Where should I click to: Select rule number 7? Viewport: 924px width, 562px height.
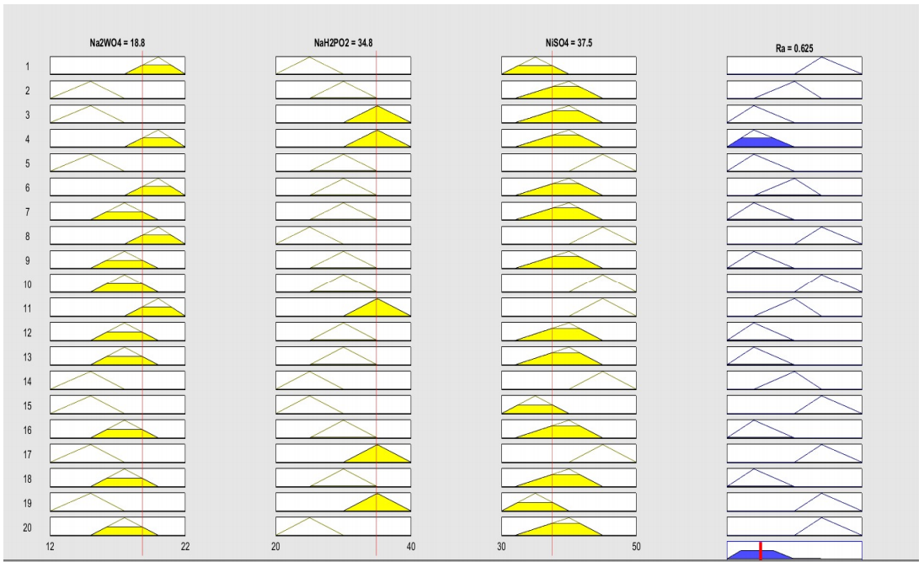pos(27,211)
